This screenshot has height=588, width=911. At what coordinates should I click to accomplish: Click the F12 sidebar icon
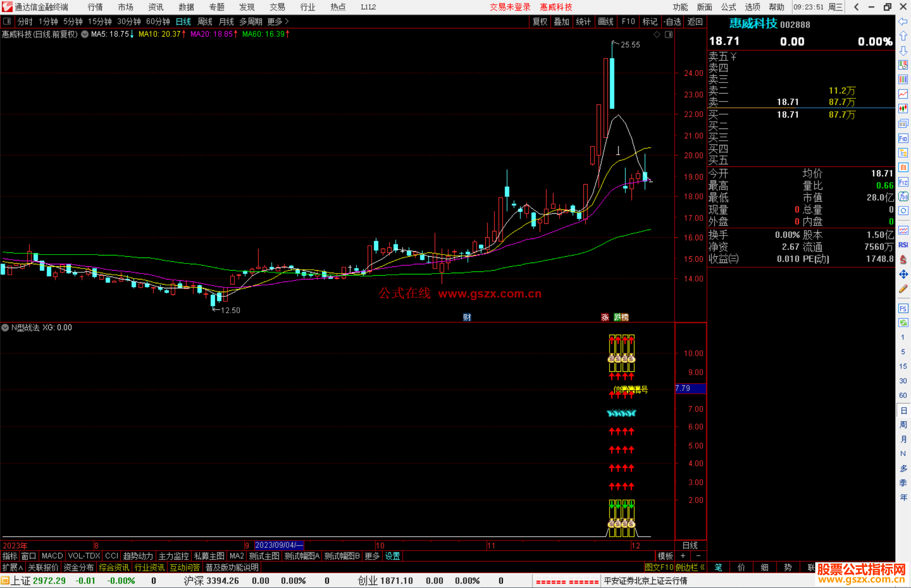pos(903,183)
